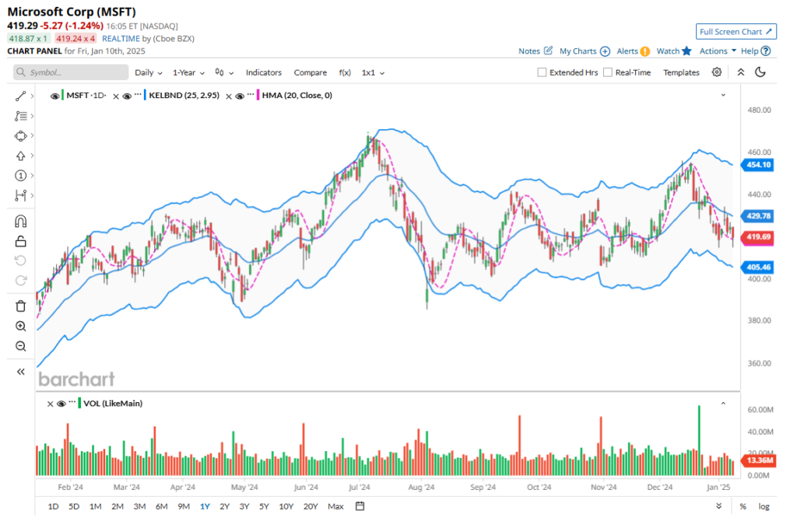
Task: Enable the Real-Time checkbox
Action: point(608,72)
